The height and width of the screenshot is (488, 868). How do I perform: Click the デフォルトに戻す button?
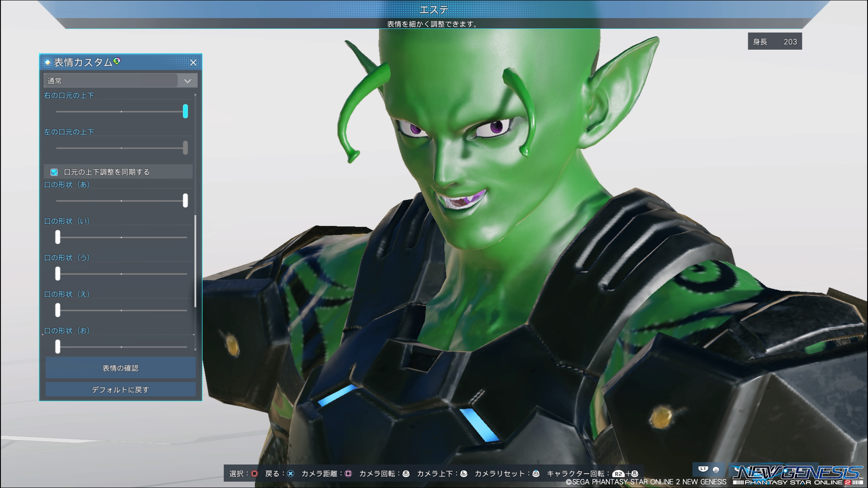pos(121,390)
